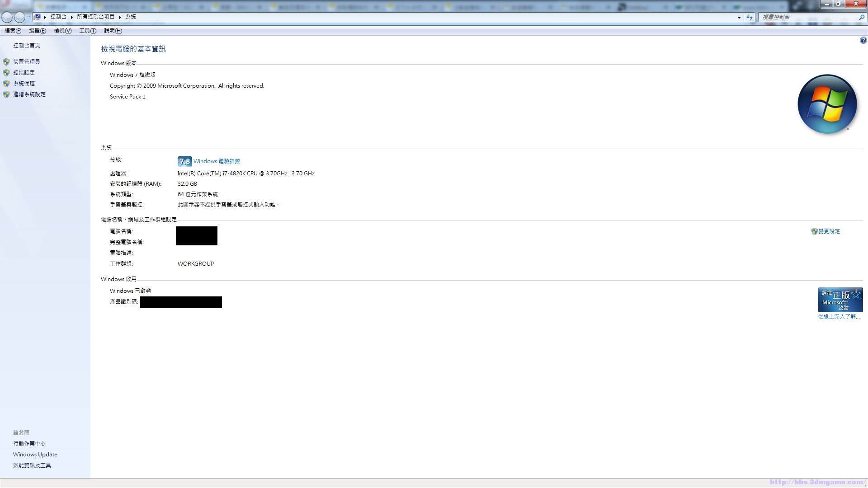868x488 pixels.
Task: Select the 檢視電腦的基本資訊 heading
Action: pyautogui.click(x=133, y=49)
